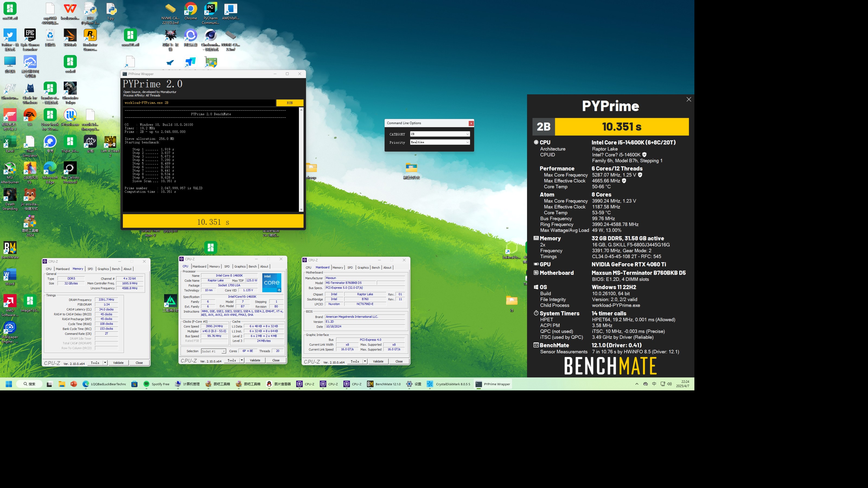This screenshot has width=868, height=488.
Task: Open the AMD Software desktop icon
Action: (10, 306)
